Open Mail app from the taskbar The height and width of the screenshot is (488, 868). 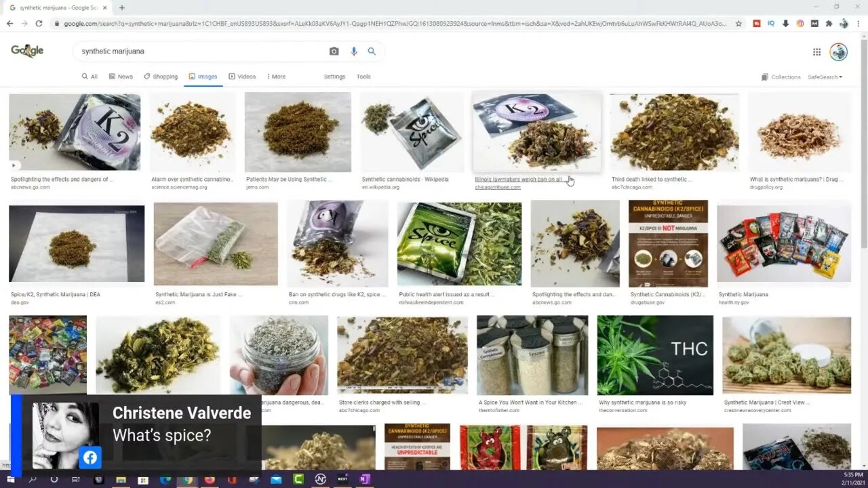pos(276,480)
